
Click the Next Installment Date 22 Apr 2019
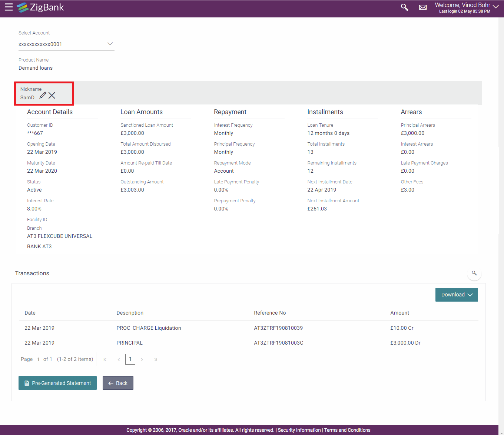(322, 190)
